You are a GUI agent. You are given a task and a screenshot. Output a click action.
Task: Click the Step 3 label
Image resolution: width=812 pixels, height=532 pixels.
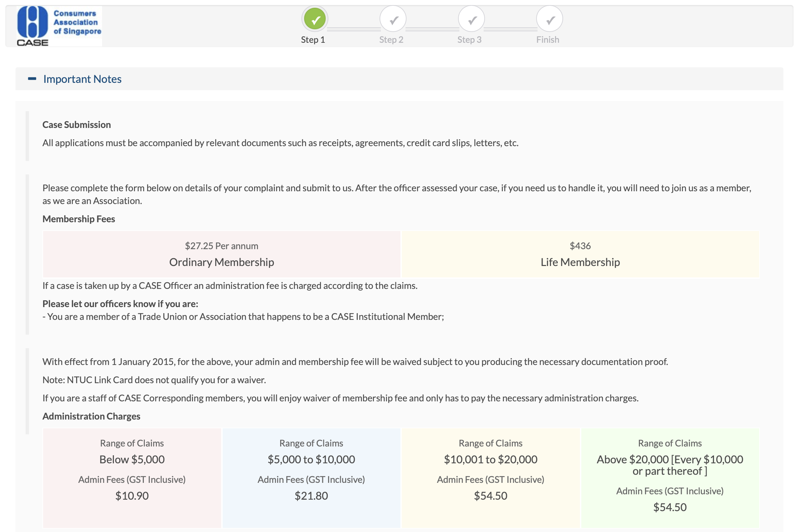[469, 40]
